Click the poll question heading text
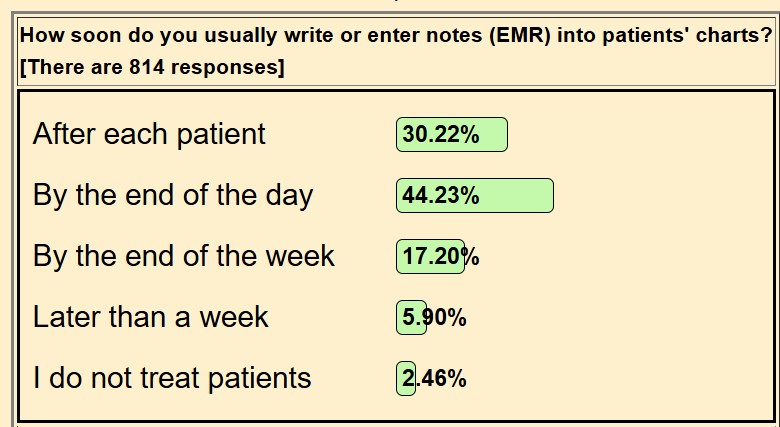Image resolution: width=780 pixels, height=427 pixels. coord(396,36)
